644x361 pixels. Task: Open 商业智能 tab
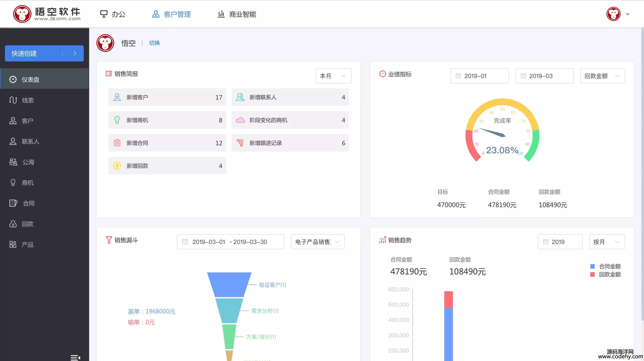pyautogui.click(x=237, y=14)
